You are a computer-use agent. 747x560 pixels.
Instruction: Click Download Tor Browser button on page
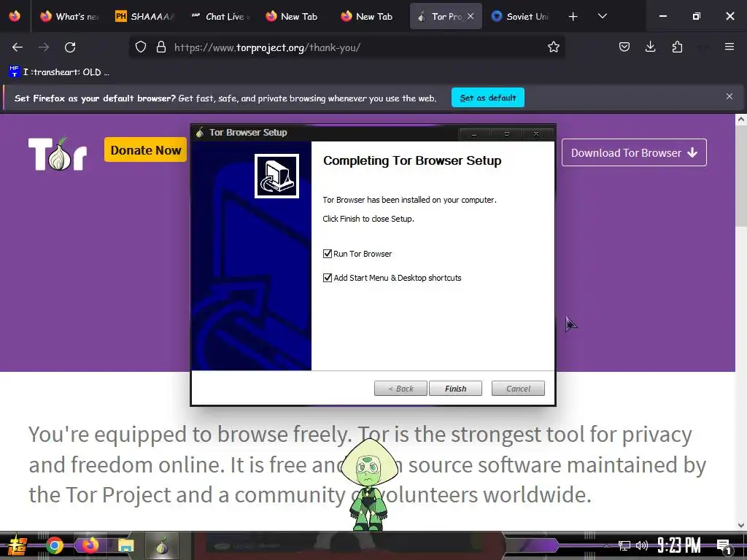pos(634,152)
